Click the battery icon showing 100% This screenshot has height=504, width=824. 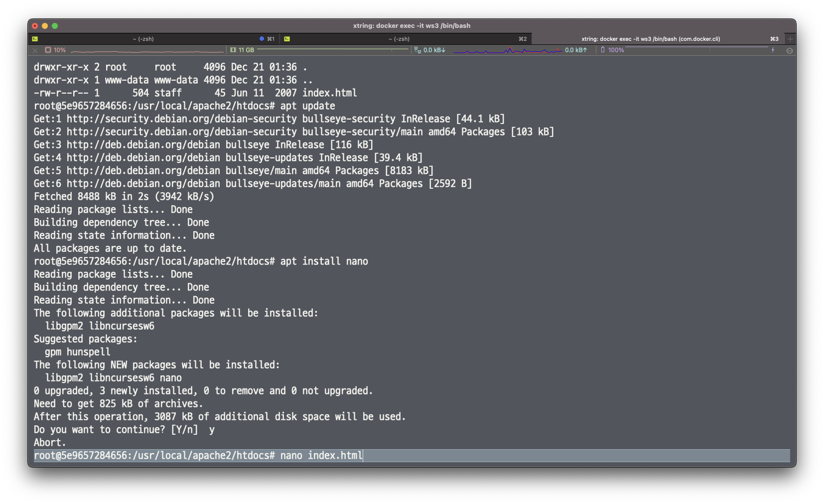pos(603,50)
